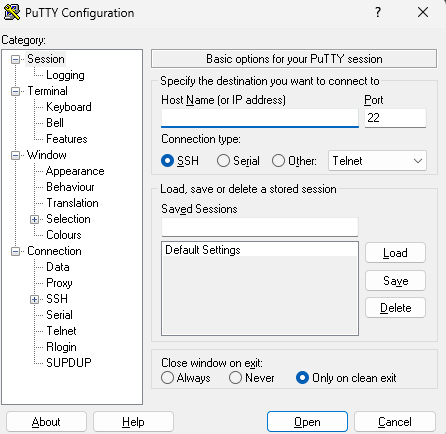Focus the Host Name input field

[260, 118]
